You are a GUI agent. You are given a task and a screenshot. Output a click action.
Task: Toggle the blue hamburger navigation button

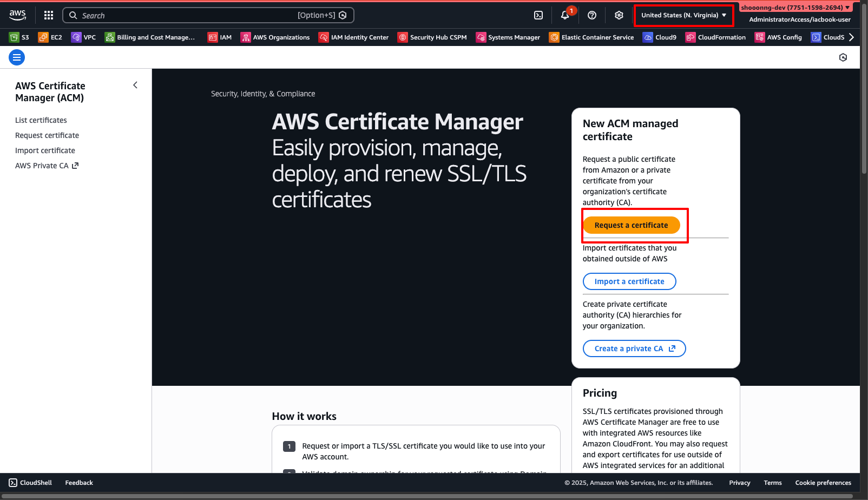(x=17, y=57)
